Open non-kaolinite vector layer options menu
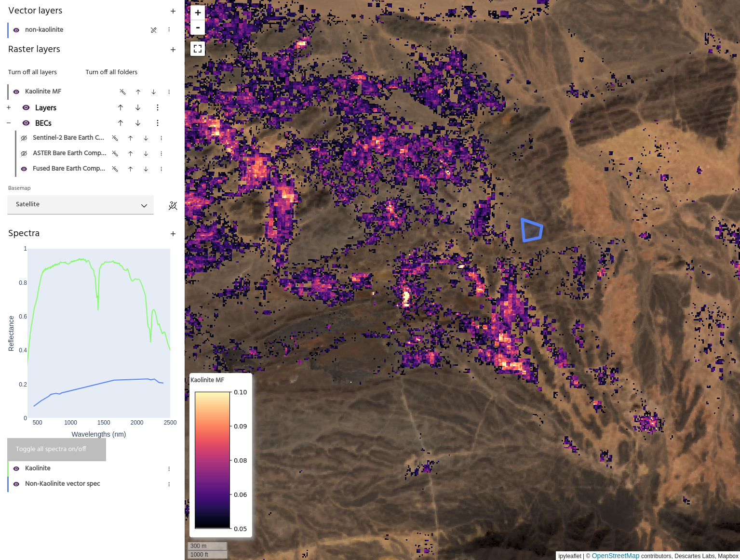 pyautogui.click(x=169, y=30)
